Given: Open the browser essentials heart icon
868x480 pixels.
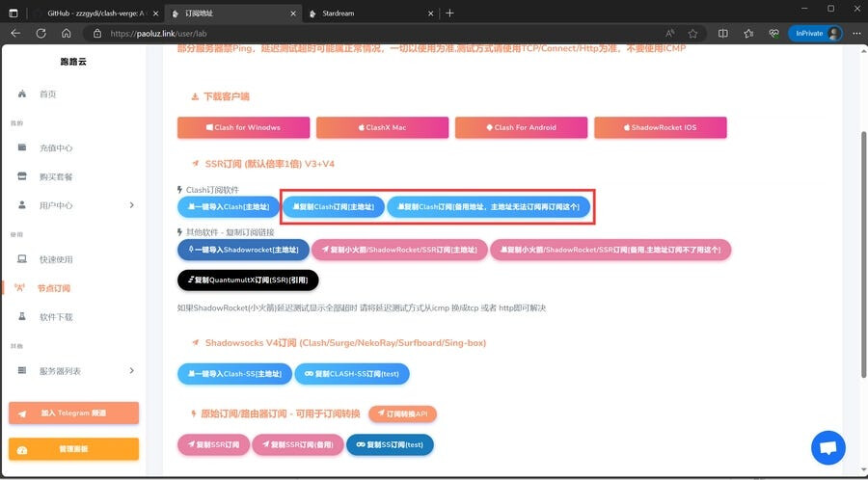Looking at the screenshot, I should (773, 33).
